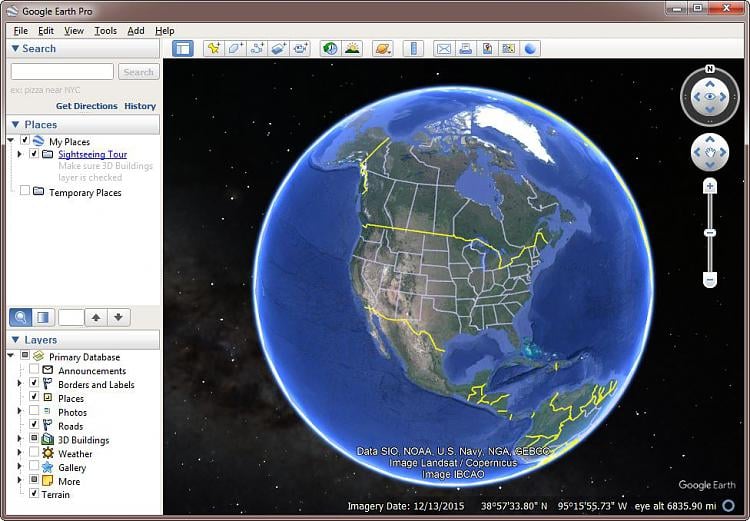The width and height of the screenshot is (750, 521).
Task: View in Google Maps toolbar icon
Action: tap(508, 48)
